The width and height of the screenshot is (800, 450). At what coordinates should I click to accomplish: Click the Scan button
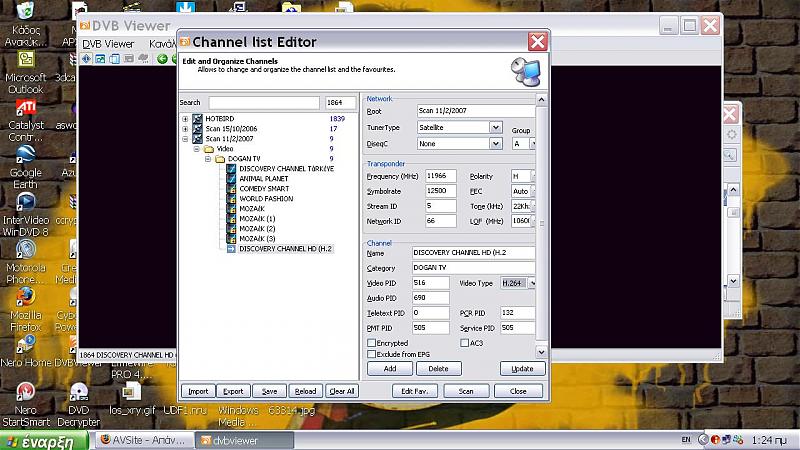pyautogui.click(x=466, y=391)
